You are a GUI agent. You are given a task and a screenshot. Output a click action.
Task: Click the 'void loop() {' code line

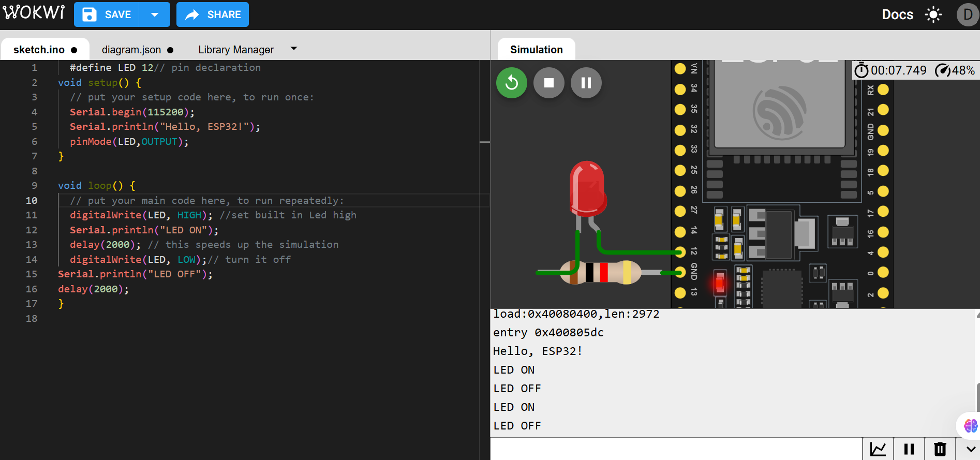click(97, 186)
